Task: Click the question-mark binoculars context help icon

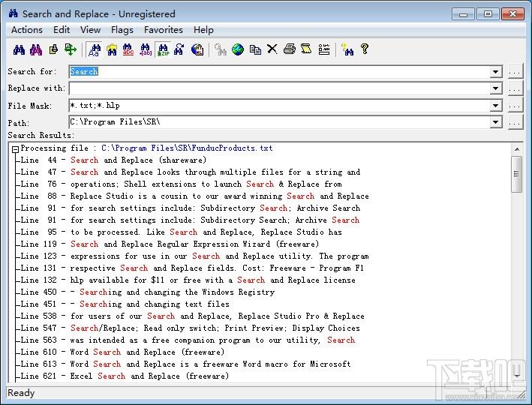Action: tap(347, 49)
